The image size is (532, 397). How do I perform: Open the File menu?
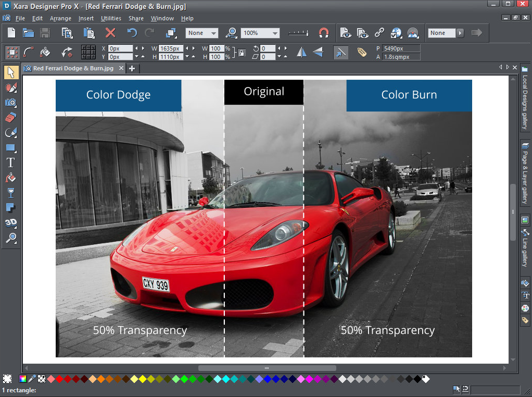coord(20,18)
